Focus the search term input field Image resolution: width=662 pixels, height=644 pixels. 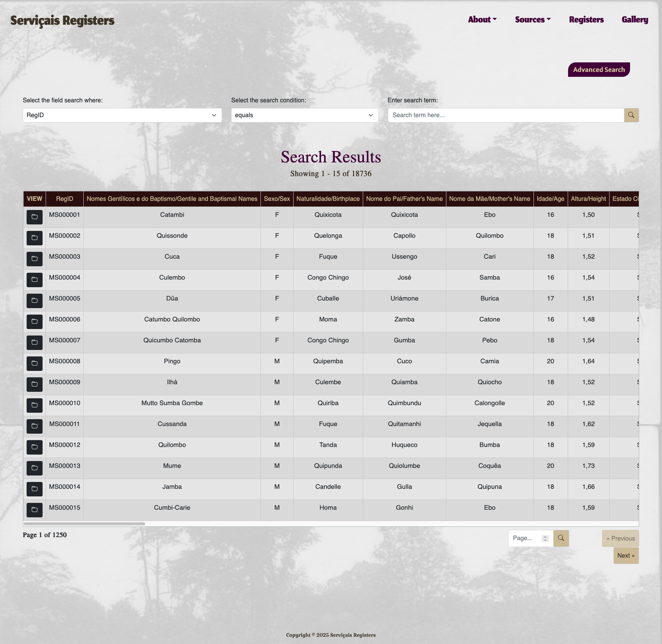coord(506,115)
